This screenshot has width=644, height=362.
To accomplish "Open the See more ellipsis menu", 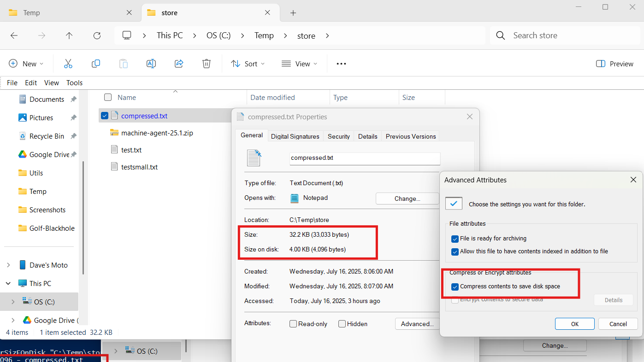I will [341, 64].
